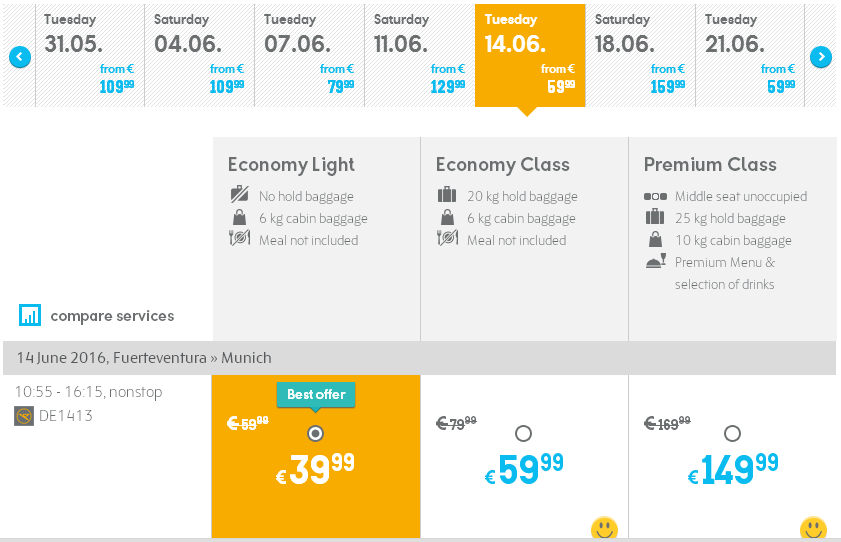Click the 20 kg hold baggage suitcase icon

click(x=447, y=195)
